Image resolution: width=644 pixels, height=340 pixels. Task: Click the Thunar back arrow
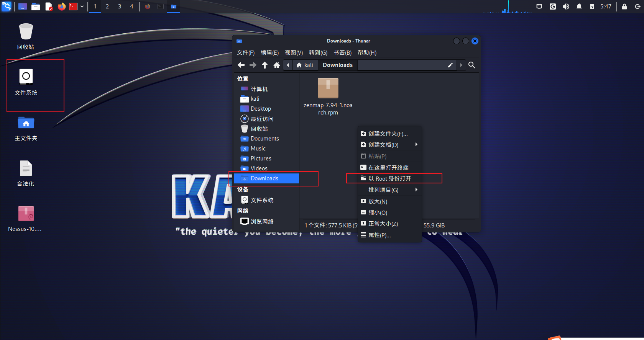[x=241, y=65]
